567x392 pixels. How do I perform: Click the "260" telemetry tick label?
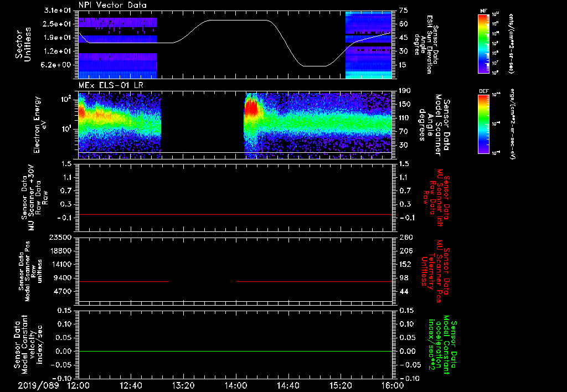coord(405,237)
